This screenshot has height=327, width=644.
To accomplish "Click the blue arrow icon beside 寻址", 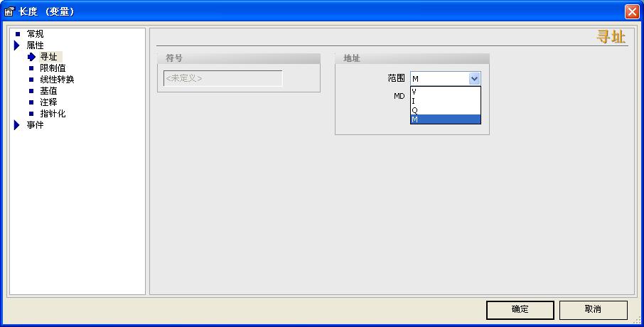I will (31, 57).
